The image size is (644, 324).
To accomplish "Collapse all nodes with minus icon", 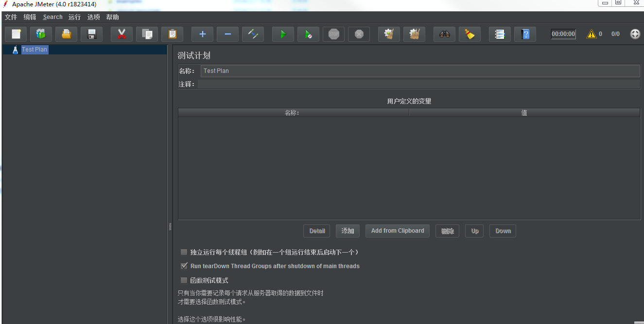I will pos(228,34).
